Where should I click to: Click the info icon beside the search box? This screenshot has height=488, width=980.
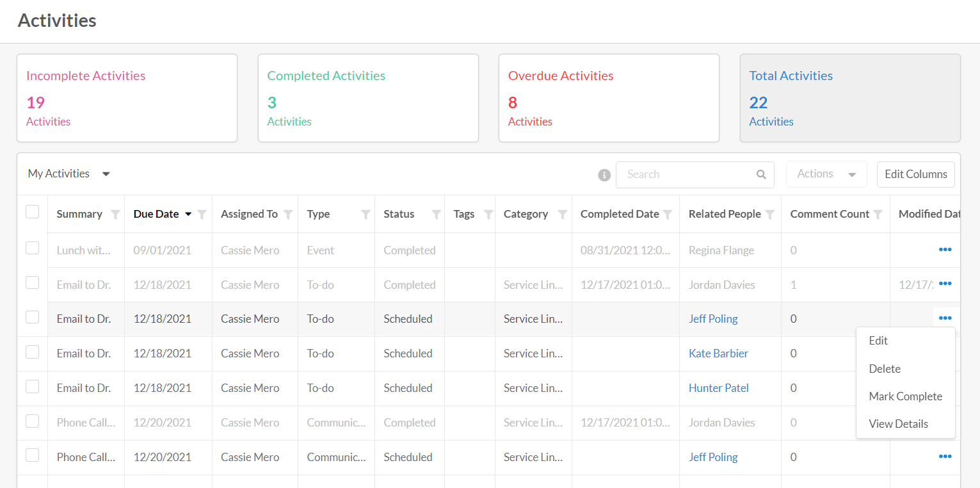tap(604, 175)
